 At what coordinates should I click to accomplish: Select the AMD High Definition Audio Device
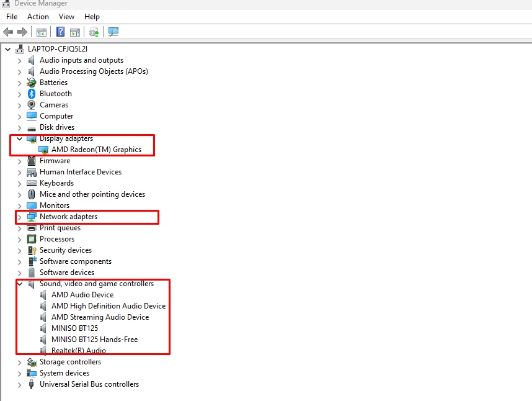(109, 306)
